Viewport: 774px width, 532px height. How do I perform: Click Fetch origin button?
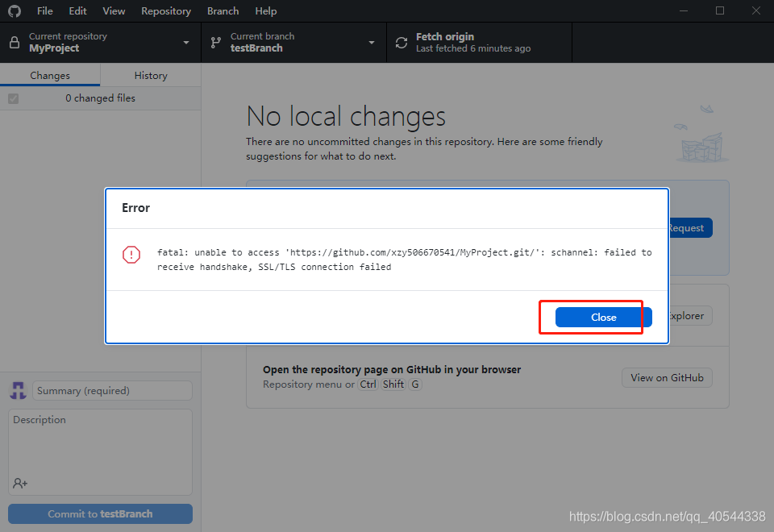click(479, 43)
